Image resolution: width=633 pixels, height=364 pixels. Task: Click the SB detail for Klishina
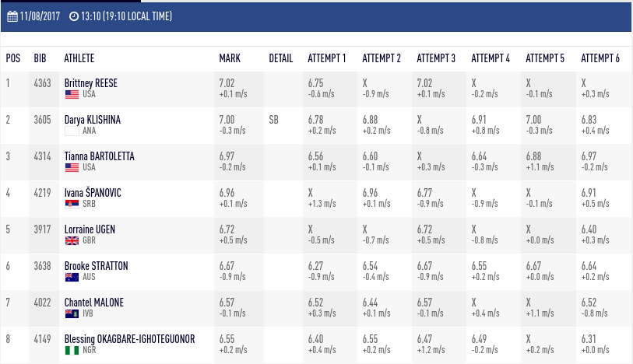[273, 120]
